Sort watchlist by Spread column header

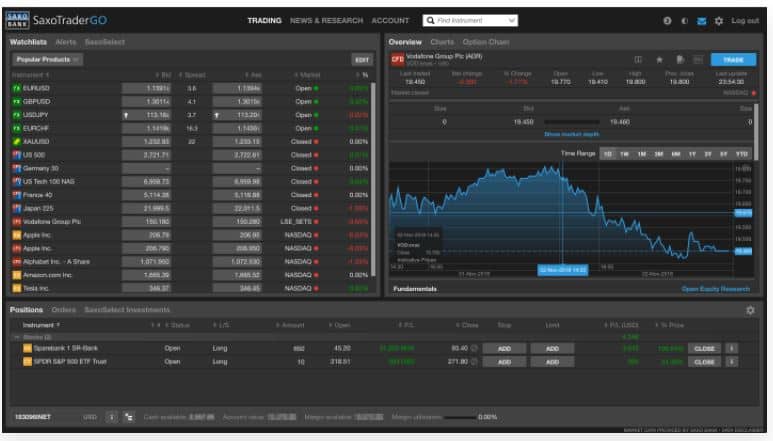[x=192, y=75]
